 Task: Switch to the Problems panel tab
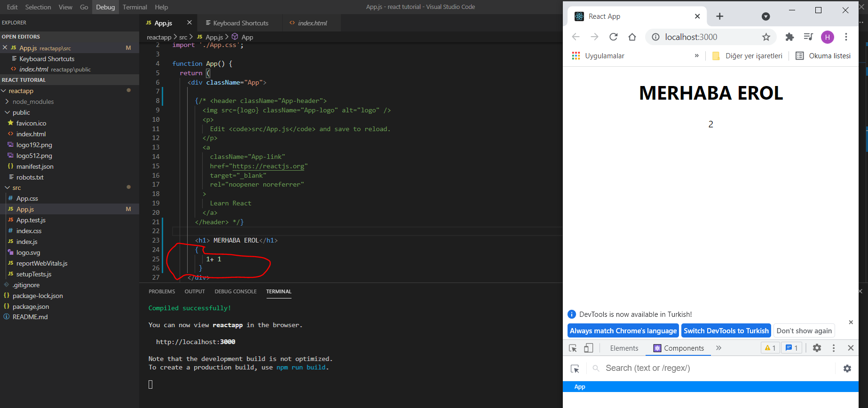(x=162, y=291)
